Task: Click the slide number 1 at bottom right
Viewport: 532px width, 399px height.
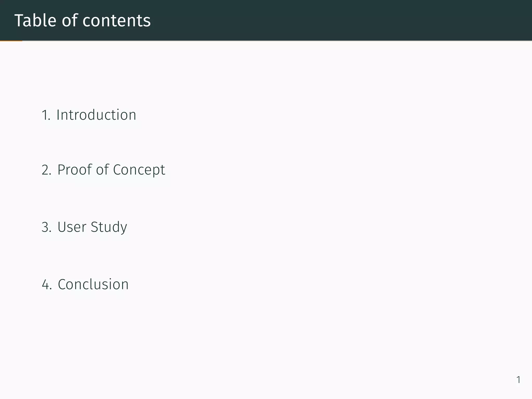Action: pyautogui.click(x=518, y=380)
